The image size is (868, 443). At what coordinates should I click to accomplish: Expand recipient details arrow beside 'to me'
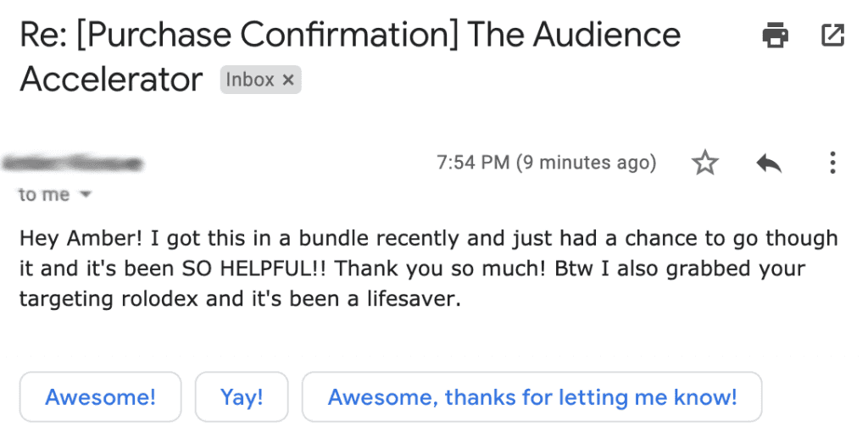click(x=86, y=195)
